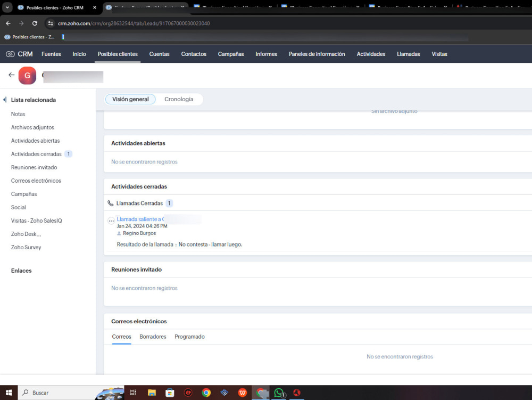Go back using the record back arrow
532x400 pixels.
[12, 75]
